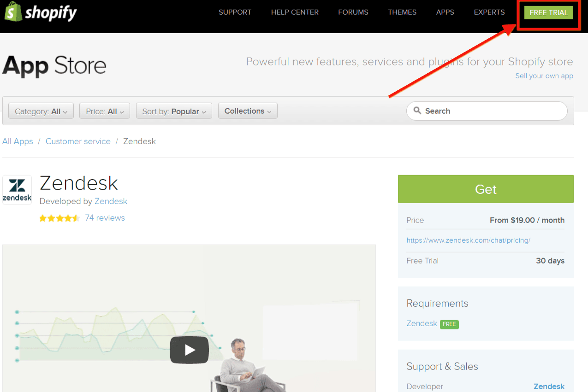Viewport: 588px width, 392px height.
Task: Open the Sort by: Popular dropdown
Action: [x=174, y=111]
